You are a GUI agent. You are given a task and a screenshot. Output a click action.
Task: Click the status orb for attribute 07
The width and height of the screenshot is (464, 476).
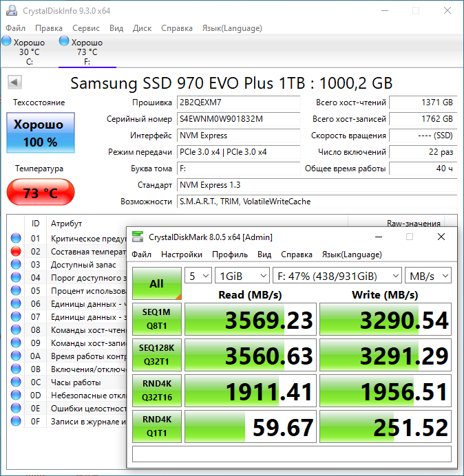click(16, 316)
